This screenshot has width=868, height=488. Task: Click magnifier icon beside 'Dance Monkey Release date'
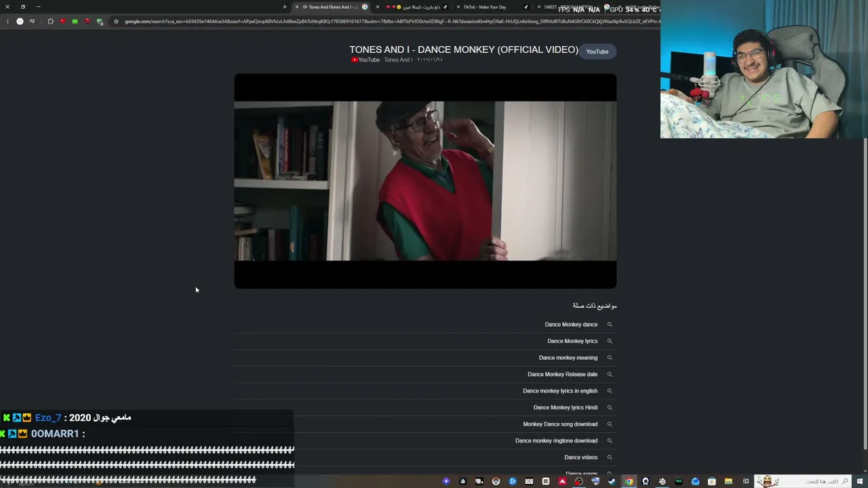(x=610, y=374)
